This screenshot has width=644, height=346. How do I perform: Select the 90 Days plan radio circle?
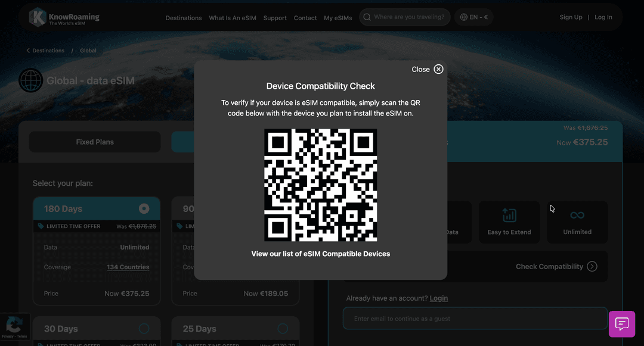pyautogui.click(x=281, y=208)
